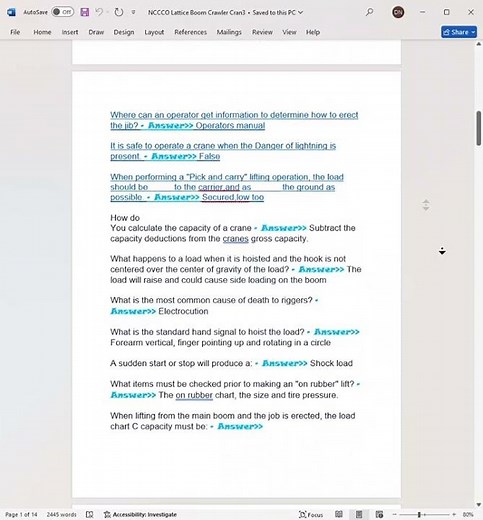Open the References tab
Screen dimensions: 483x520
coord(190,32)
